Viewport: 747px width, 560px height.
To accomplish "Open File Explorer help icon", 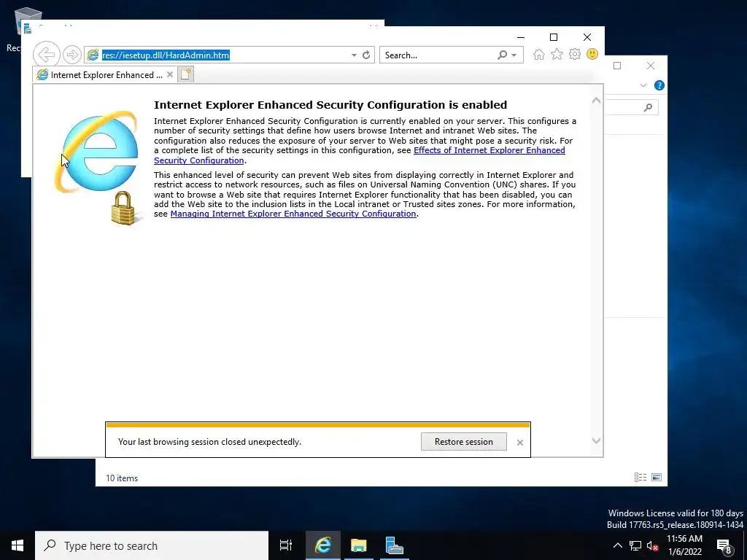I will (x=659, y=85).
